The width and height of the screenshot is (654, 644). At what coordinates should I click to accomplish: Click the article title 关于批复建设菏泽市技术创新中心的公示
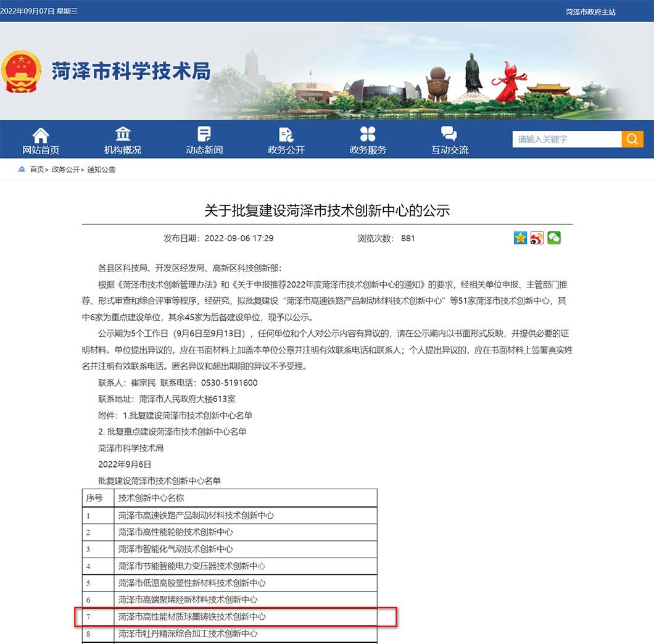(327, 210)
